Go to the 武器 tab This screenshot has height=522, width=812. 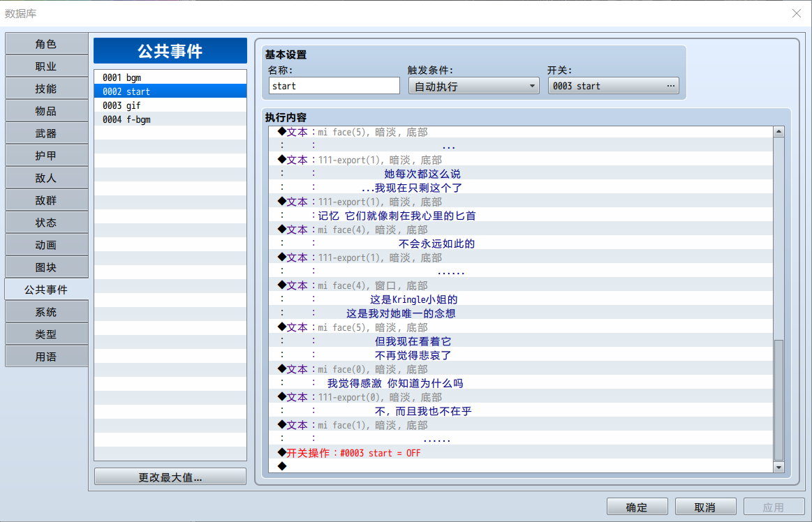click(x=46, y=133)
